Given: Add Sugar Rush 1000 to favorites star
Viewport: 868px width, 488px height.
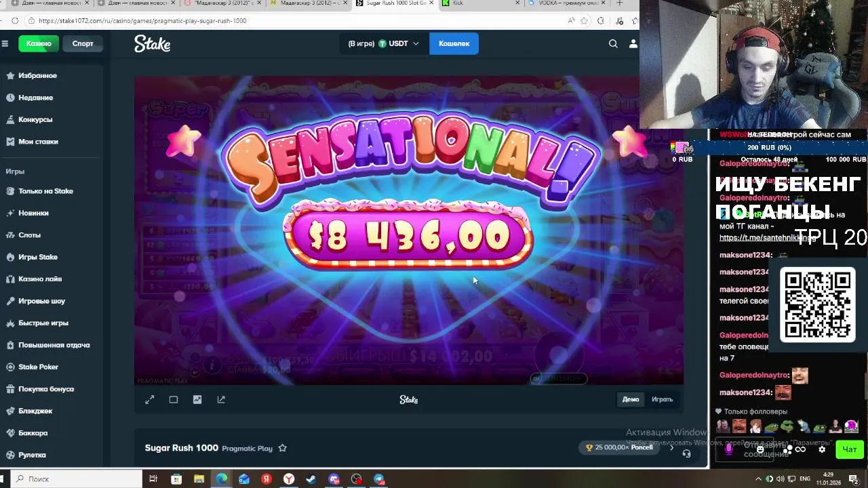Looking at the screenshot, I should pyautogui.click(x=283, y=448).
